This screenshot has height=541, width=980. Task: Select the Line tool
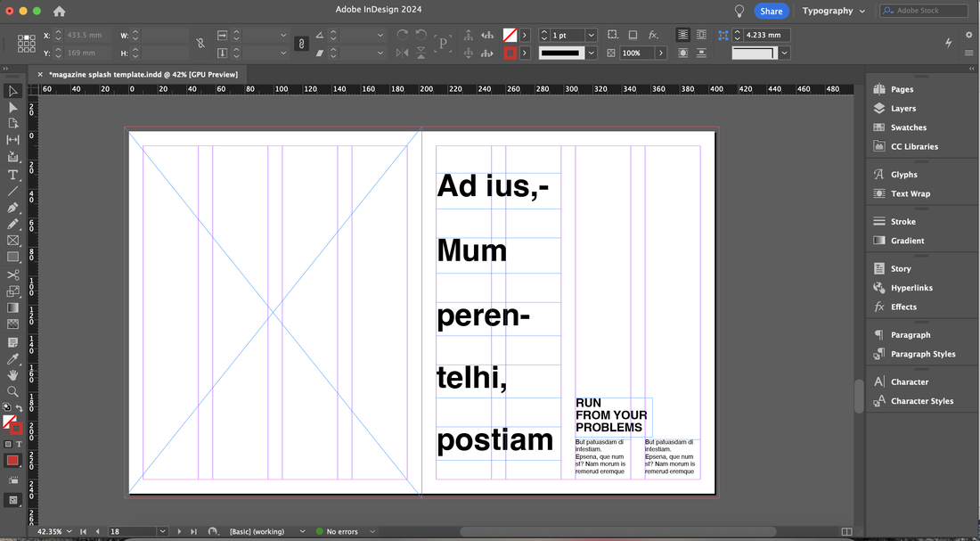click(12, 192)
